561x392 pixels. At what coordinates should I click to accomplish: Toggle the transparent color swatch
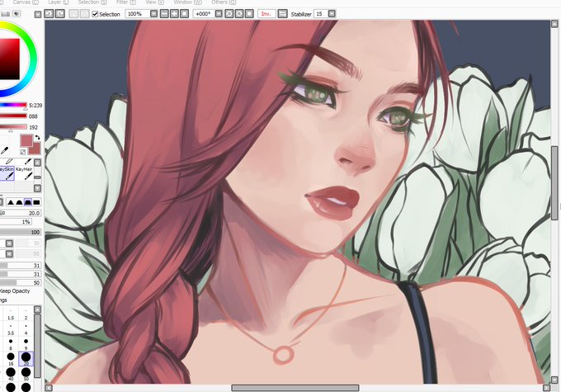(23, 152)
